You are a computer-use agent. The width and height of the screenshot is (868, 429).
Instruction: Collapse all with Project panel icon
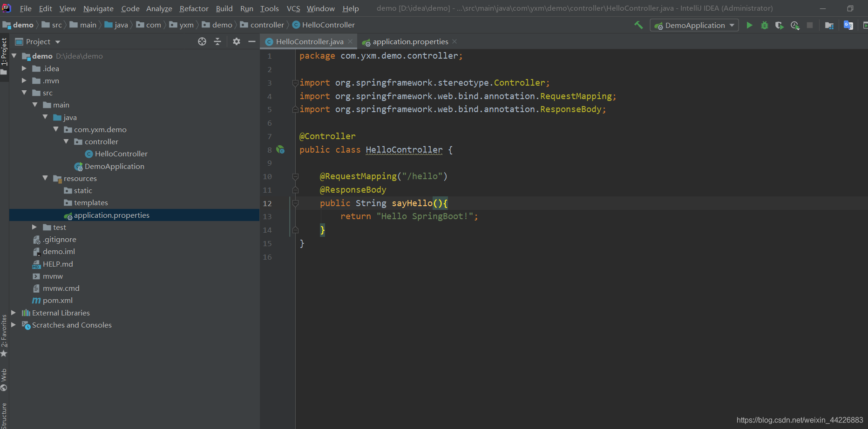(217, 41)
